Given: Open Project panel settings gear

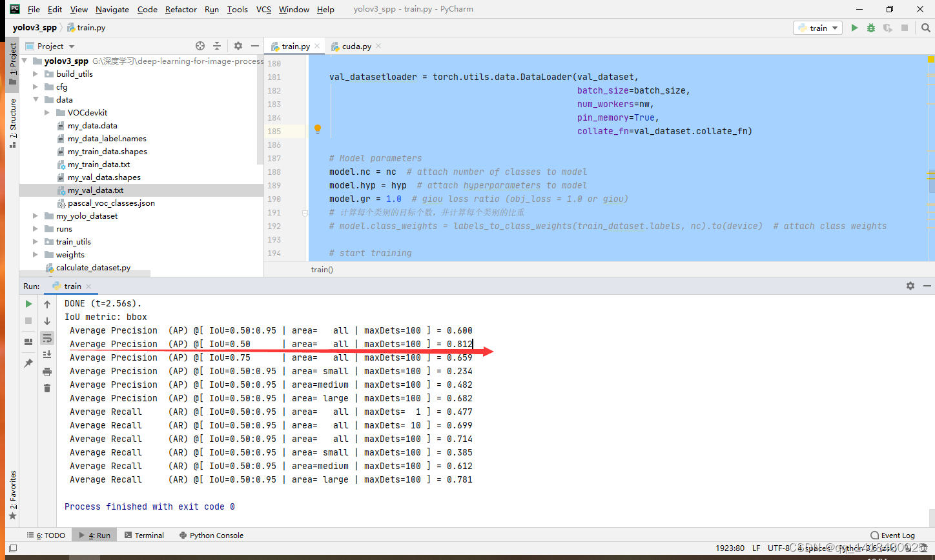Looking at the screenshot, I should click(x=238, y=46).
